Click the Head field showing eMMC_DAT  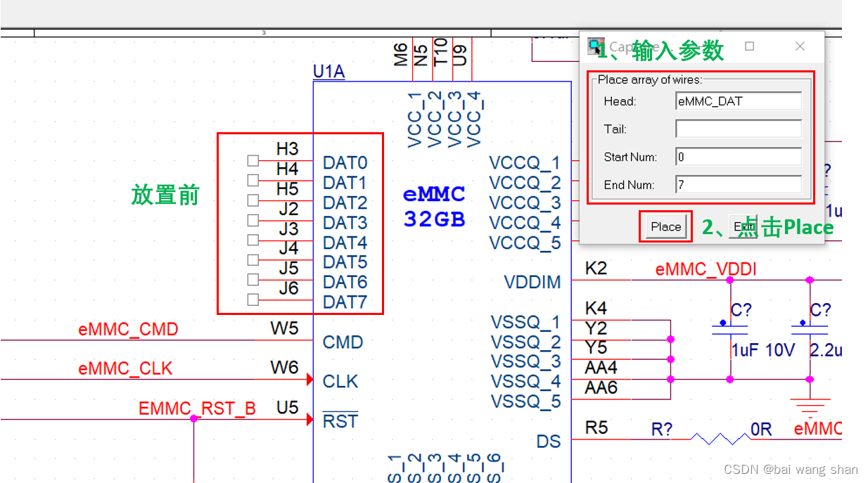738,101
